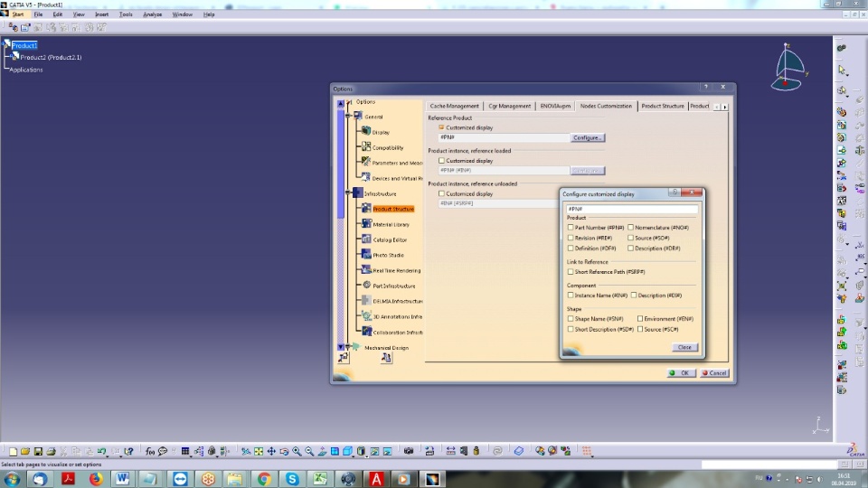Click the Options tree scroll-up arrow

[x=341, y=103]
